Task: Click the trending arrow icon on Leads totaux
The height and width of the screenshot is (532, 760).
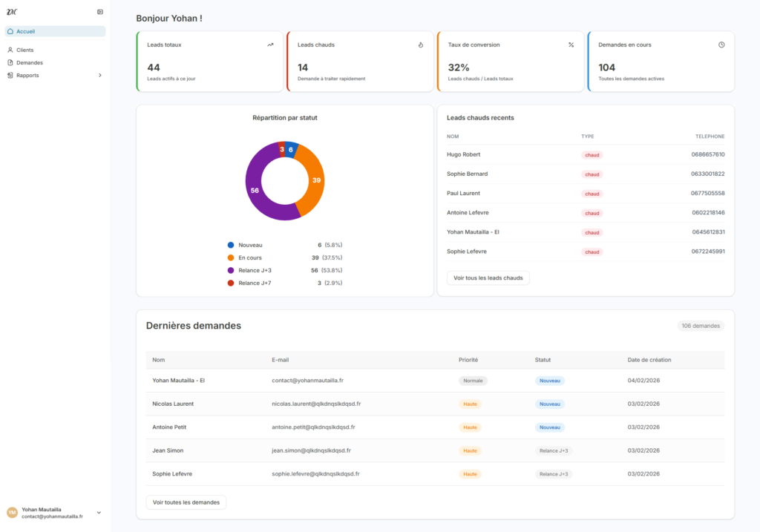Action: click(270, 45)
